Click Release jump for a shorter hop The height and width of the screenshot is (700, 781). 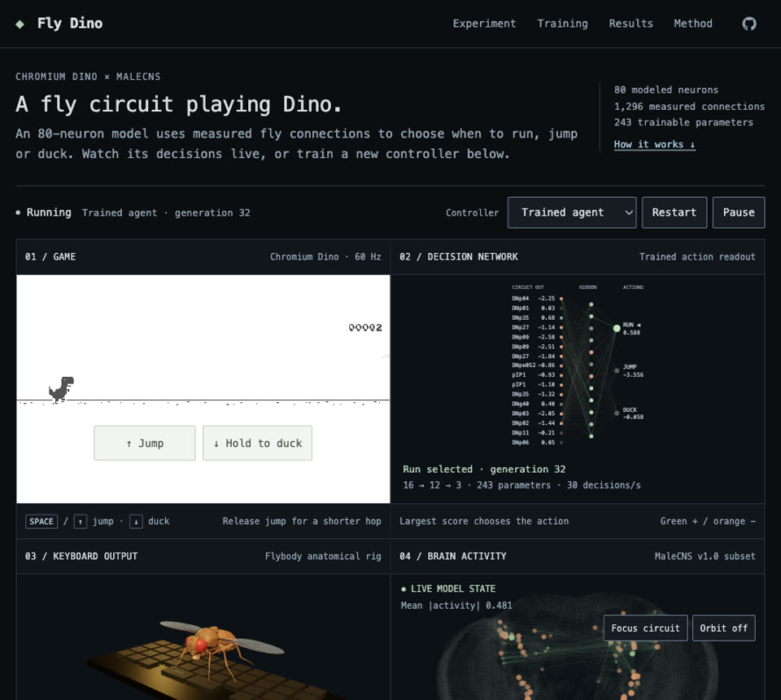point(302,521)
